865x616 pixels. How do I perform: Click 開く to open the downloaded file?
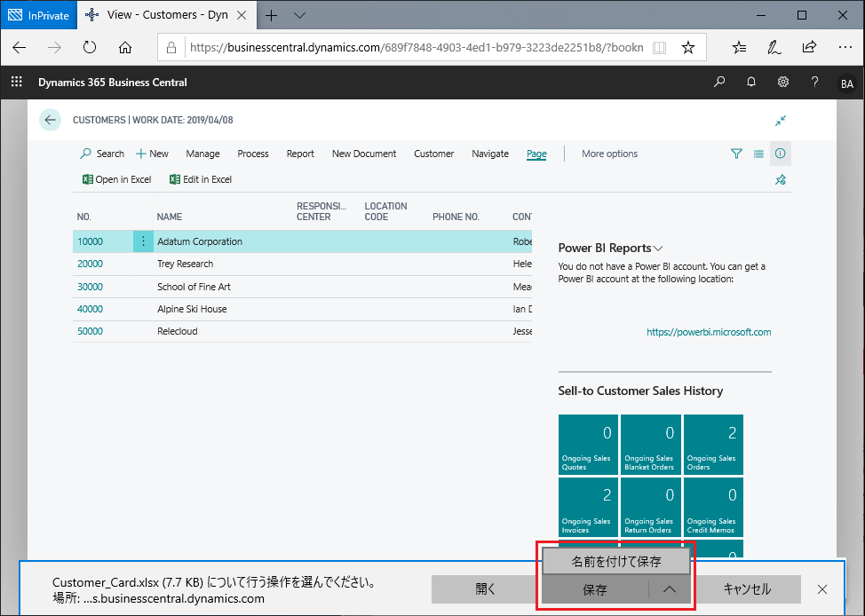tap(485, 589)
